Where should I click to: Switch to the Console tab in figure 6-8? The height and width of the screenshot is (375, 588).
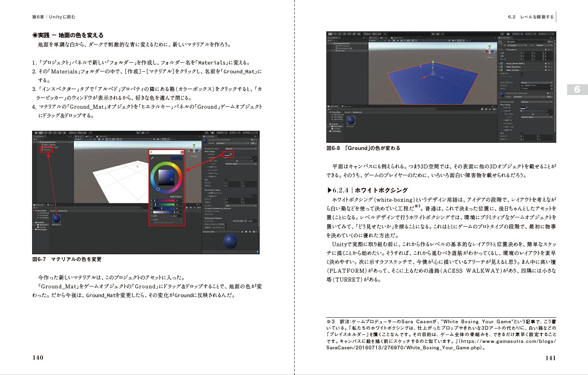(x=346, y=106)
